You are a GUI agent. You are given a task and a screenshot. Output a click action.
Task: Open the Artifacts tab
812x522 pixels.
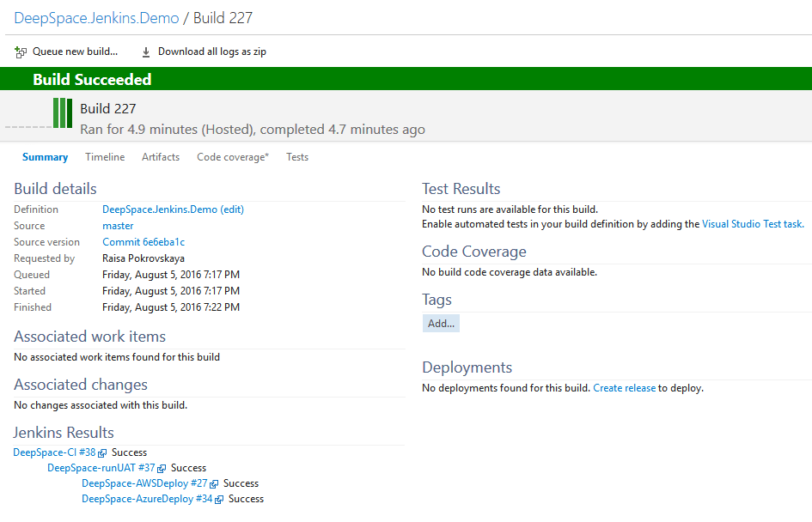coord(161,157)
